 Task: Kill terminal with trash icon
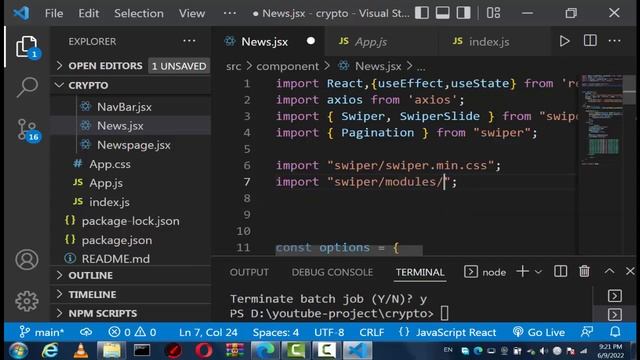(x=584, y=271)
